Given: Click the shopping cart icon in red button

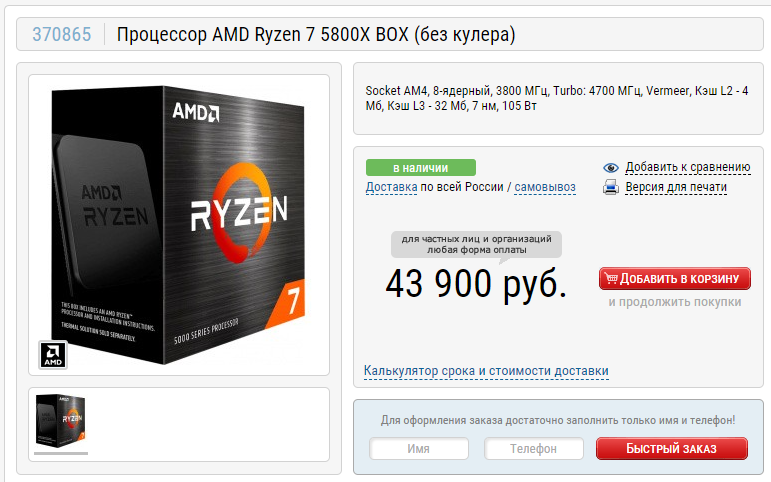Looking at the screenshot, I should pyautogui.click(x=611, y=278).
